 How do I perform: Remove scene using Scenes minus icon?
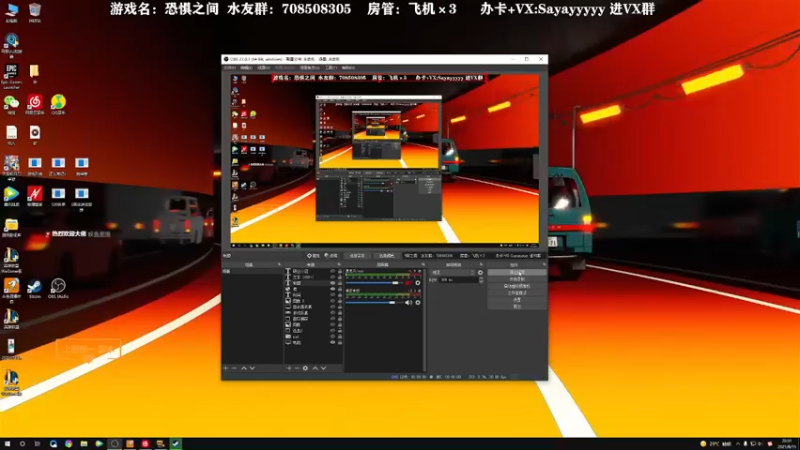234,368
